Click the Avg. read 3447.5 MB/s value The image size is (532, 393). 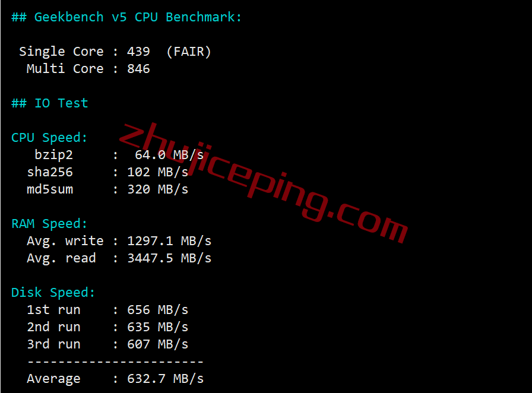[169, 258]
